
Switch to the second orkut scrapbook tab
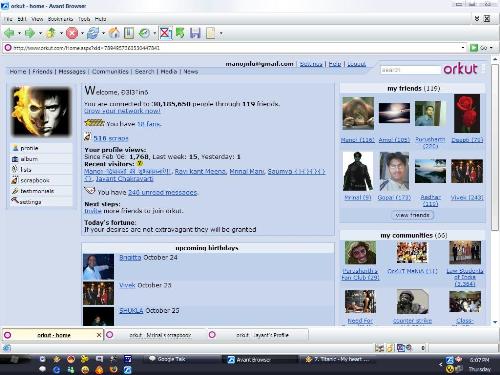[156, 335]
